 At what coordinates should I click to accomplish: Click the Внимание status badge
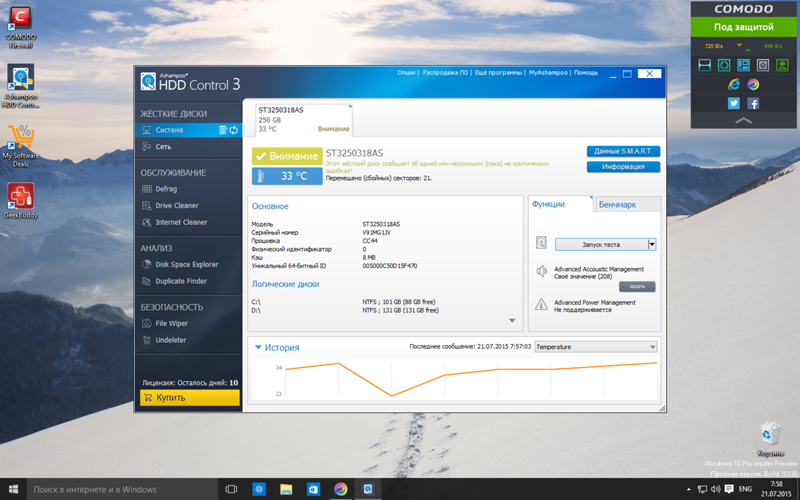pyautogui.click(x=287, y=156)
